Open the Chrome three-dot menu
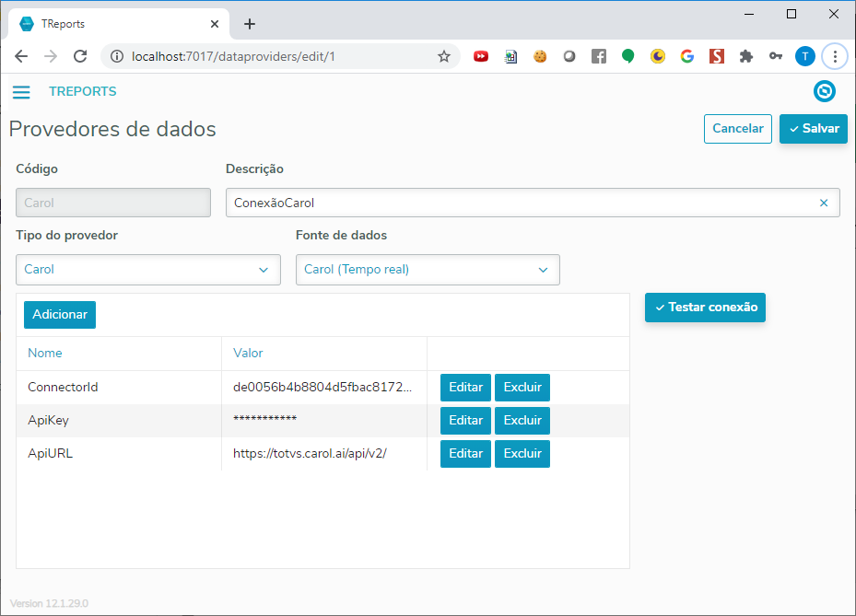The height and width of the screenshot is (616, 856). pos(835,56)
